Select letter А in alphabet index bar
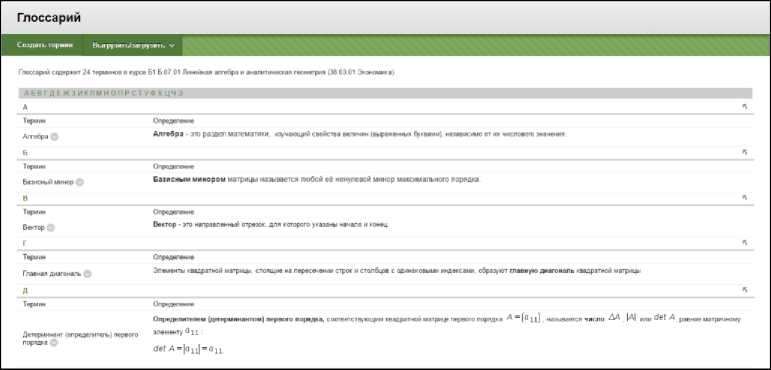771x370 pixels. click(26, 93)
